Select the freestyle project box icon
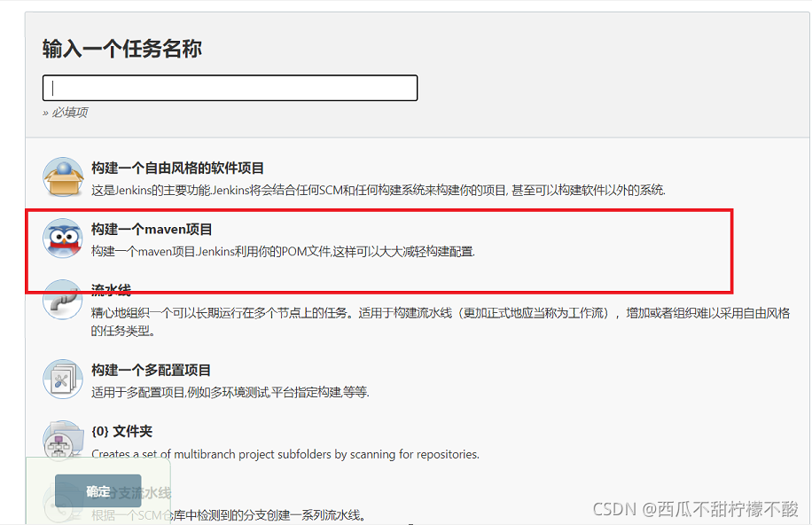 tap(63, 177)
